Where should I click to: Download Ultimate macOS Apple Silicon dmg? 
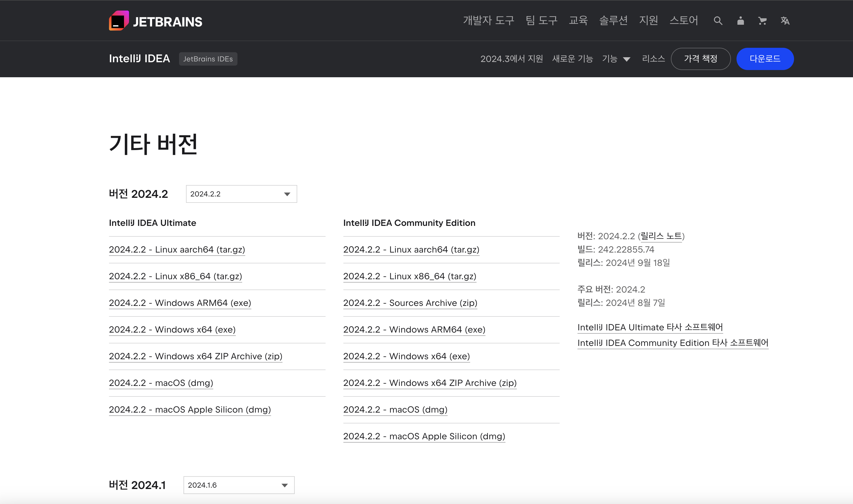point(190,410)
